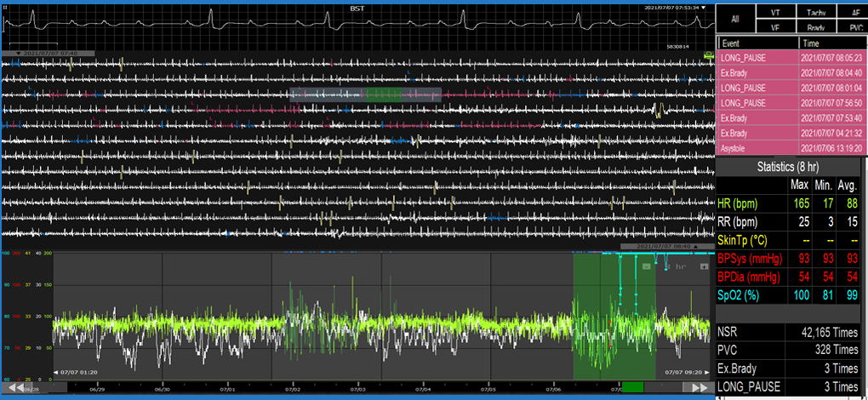Select the Asystole event at 2021/07/06 13:19:20

792,148
